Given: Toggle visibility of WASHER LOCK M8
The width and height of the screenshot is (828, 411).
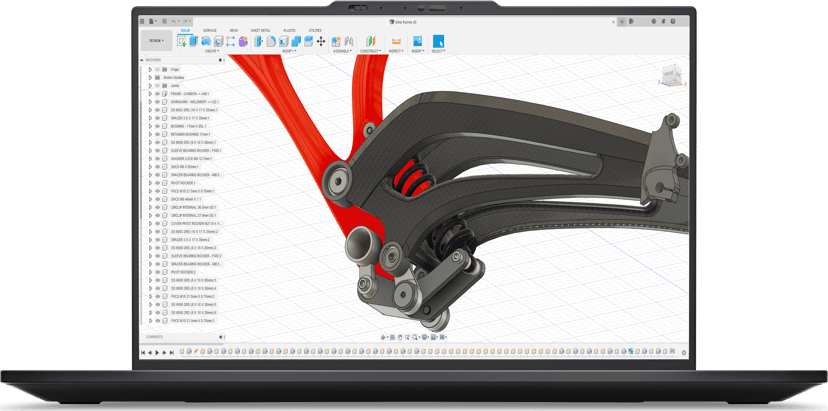Looking at the screenshot, I should [157, 158].
